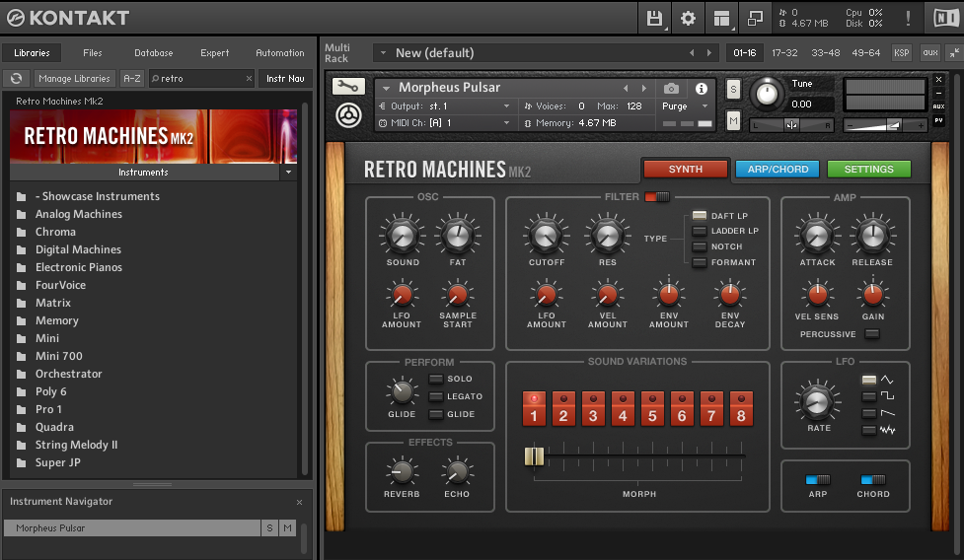Select random LFO waveform
The width and height of the screenshot is (964, 560).
tap(868, 431)
